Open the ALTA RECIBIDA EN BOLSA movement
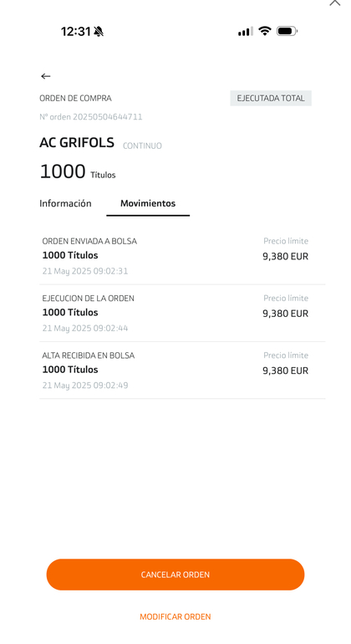The image size is (351, 644). [182, 370]
